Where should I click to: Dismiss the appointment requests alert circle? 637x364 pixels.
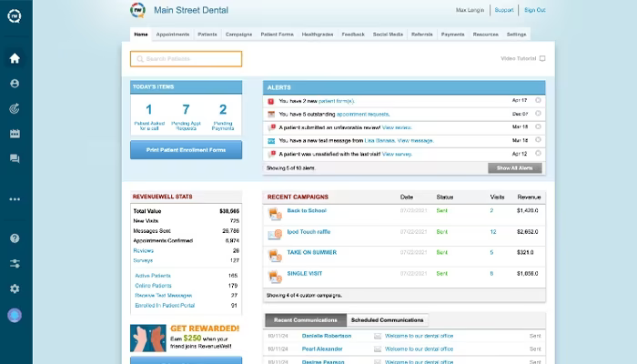pyautogui.click(x=538, y=114)
